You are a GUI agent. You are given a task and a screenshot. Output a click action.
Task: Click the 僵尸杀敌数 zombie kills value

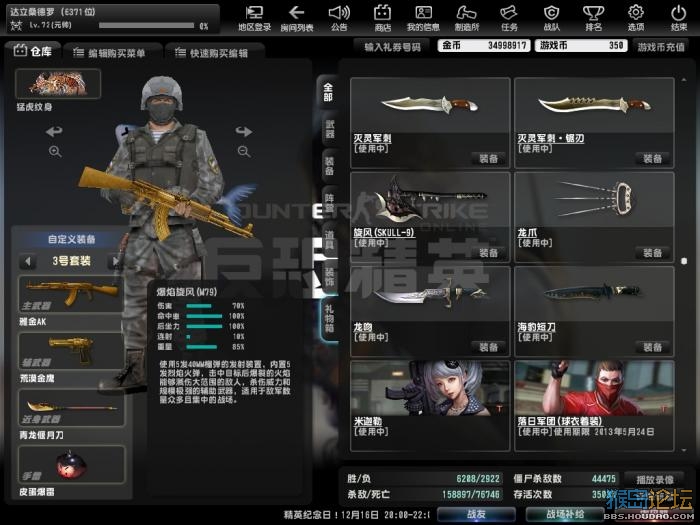[x=604, y=479]
